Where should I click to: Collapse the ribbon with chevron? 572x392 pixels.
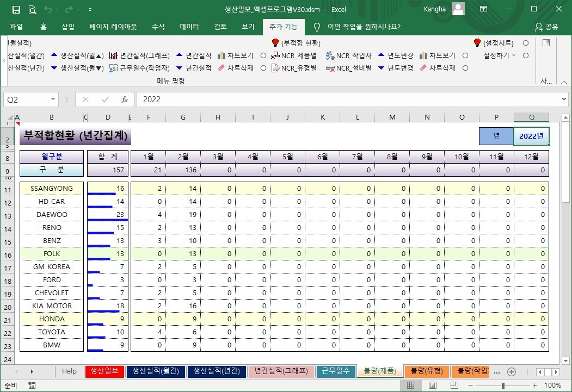pos(564,82)
